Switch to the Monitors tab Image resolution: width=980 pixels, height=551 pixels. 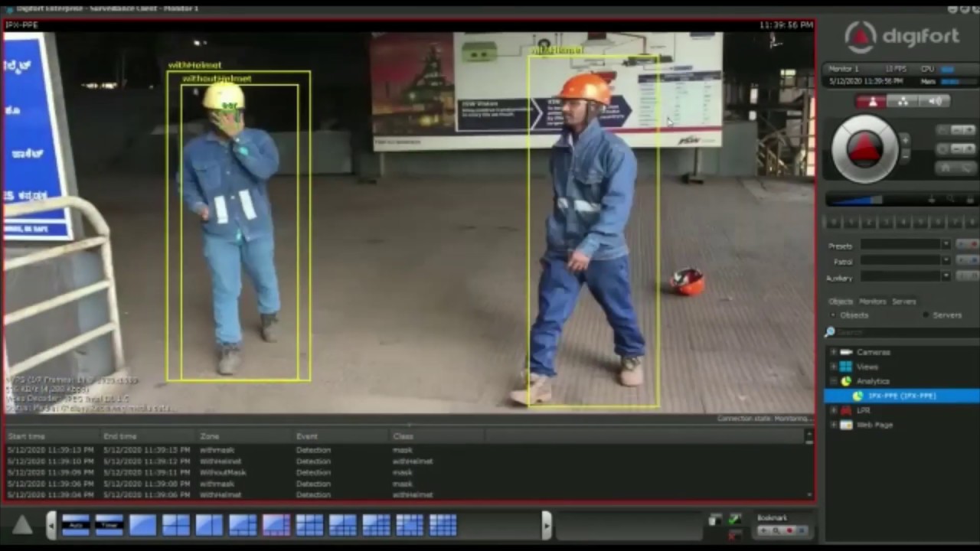click(872, 302)
